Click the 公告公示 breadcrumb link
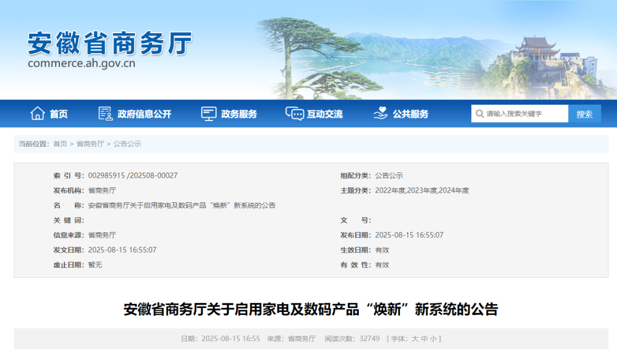617x364 pixels. click(x=127, y=144)
